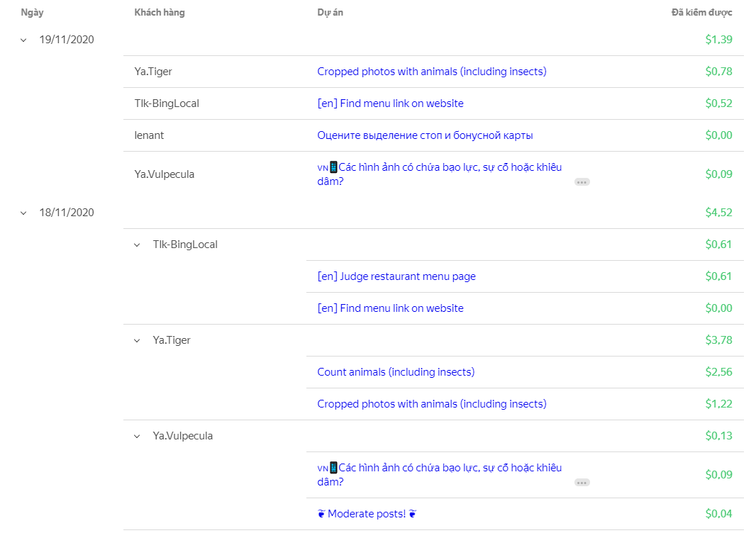The width and height of the screenshot is (756, 533).
Task: Click the Khách hàng column header
Action: coord(159,12)
